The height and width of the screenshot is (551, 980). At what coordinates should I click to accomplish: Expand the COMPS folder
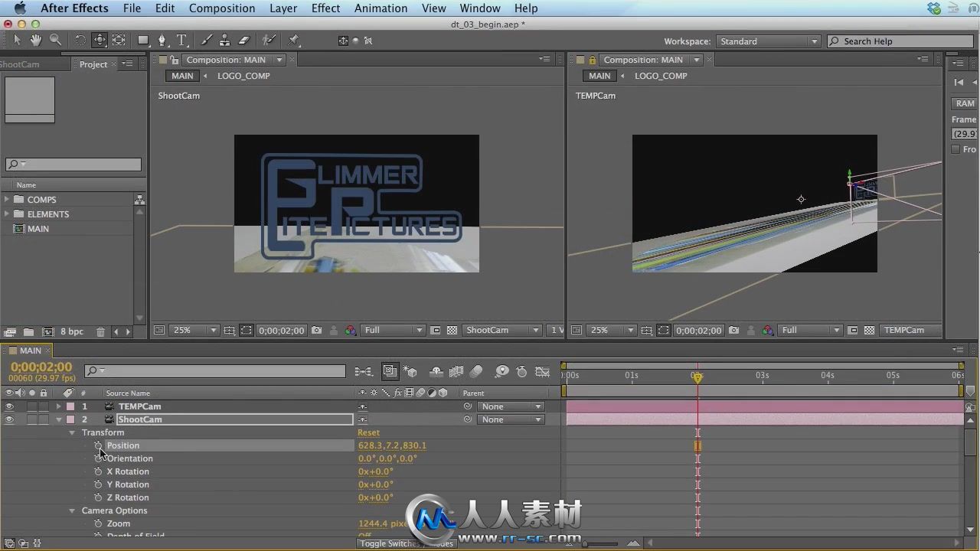pos(7,200)
